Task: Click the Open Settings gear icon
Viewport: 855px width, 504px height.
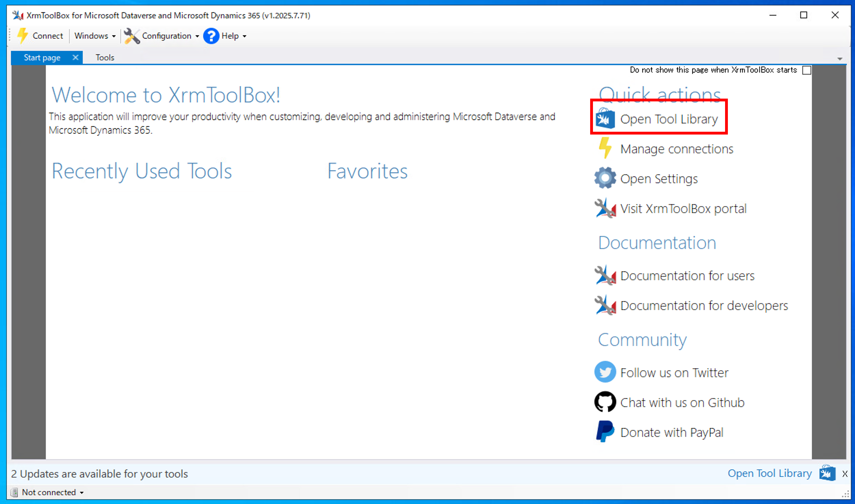Action: point(605,178)
